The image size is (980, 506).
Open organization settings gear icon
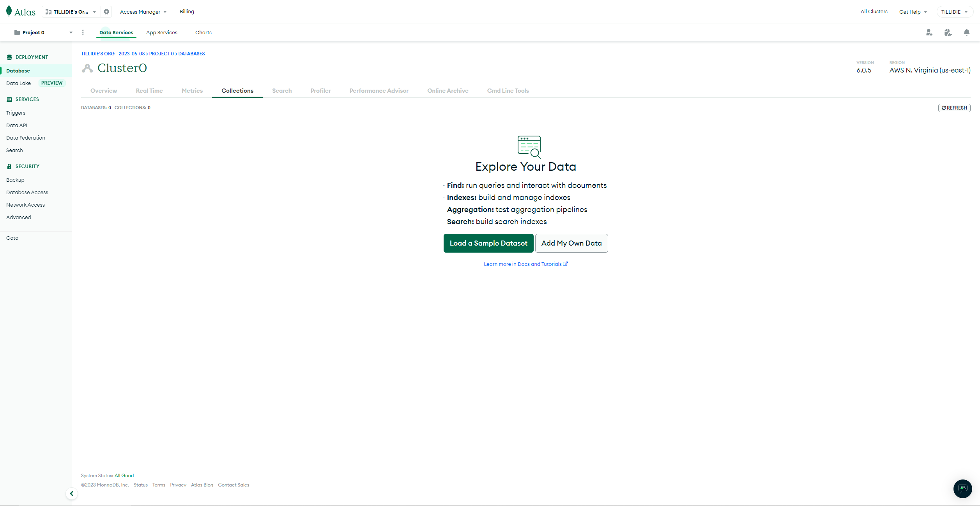coord(106,12)
